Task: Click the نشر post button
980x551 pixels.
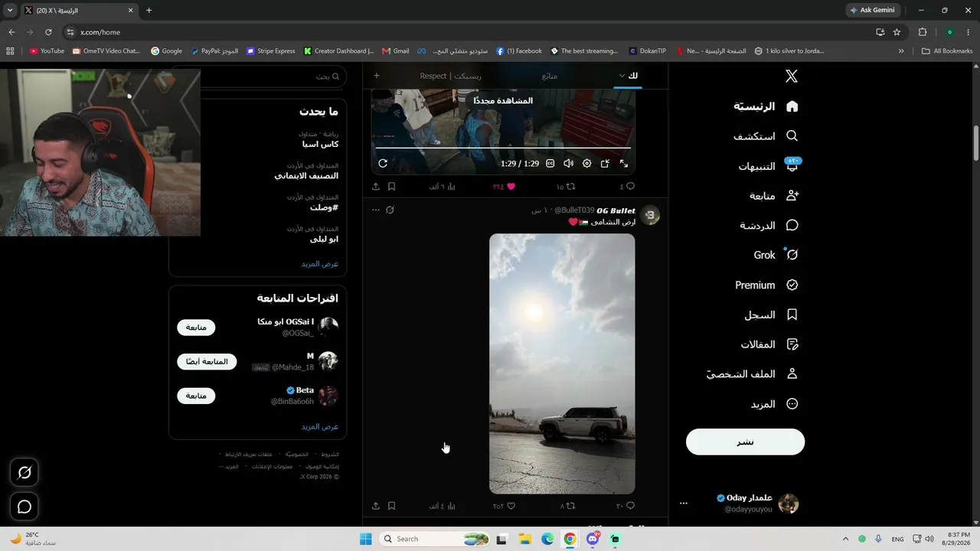Action: click(x=745, y=442)
